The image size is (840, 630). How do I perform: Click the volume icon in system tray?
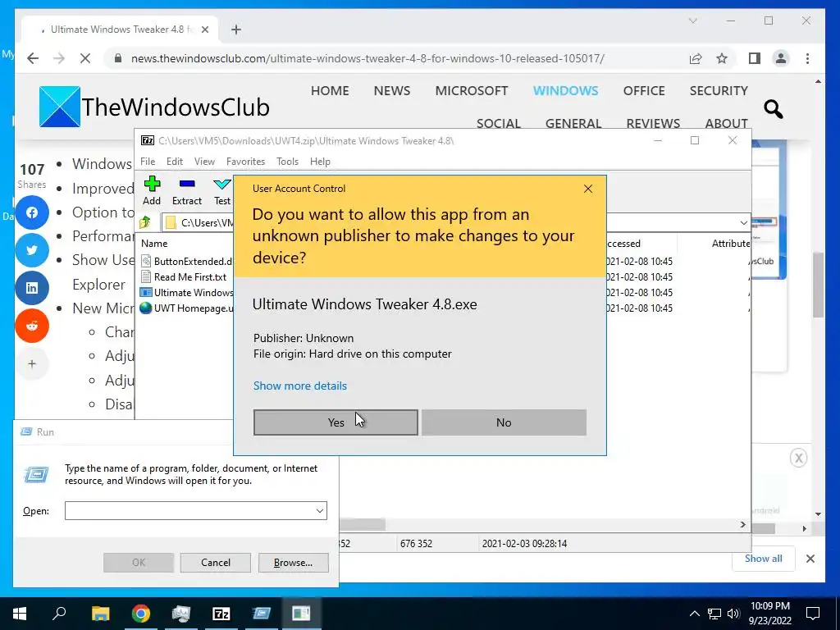(x=733, y=614)
